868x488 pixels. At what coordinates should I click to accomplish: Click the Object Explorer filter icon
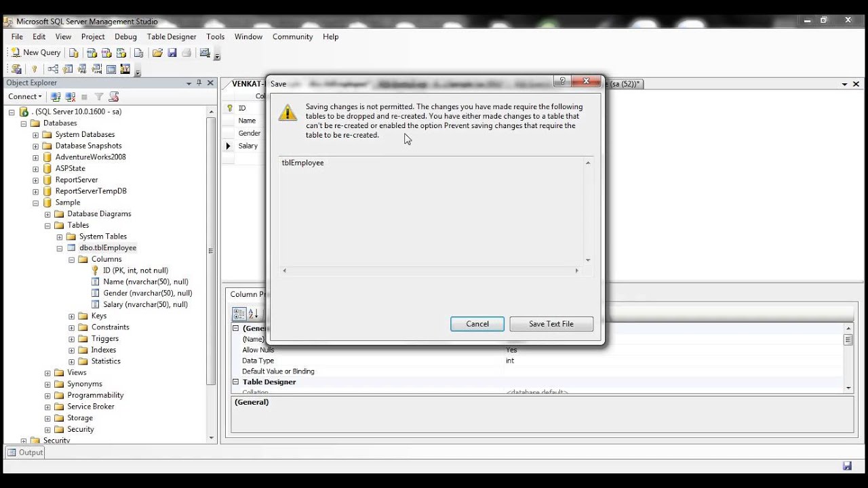[99, 96]
